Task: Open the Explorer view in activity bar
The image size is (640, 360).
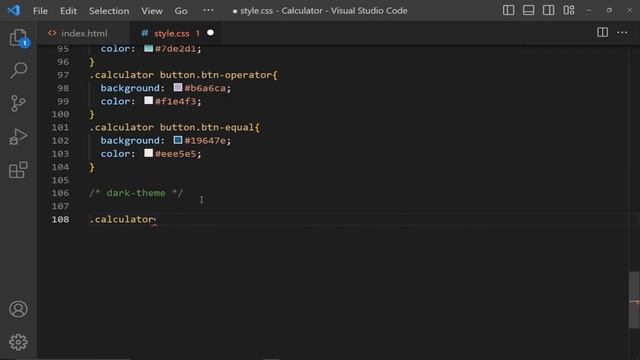Action: coord(18,38)
